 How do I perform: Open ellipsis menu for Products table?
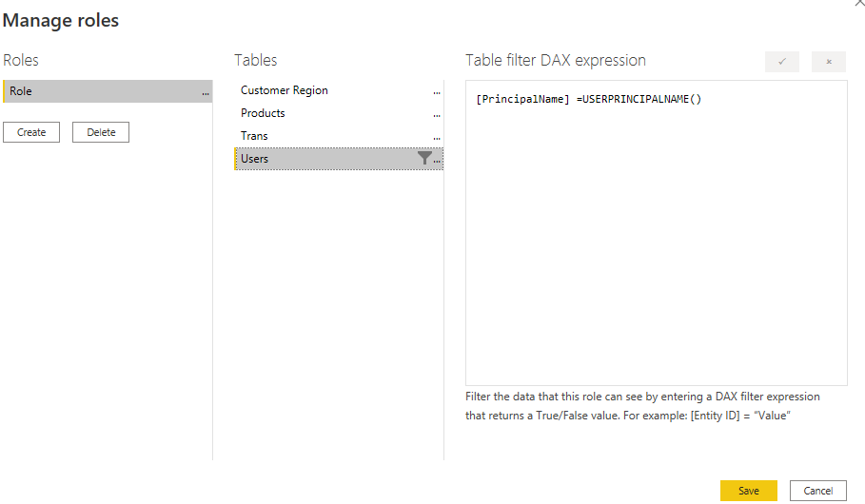(437, 115)
